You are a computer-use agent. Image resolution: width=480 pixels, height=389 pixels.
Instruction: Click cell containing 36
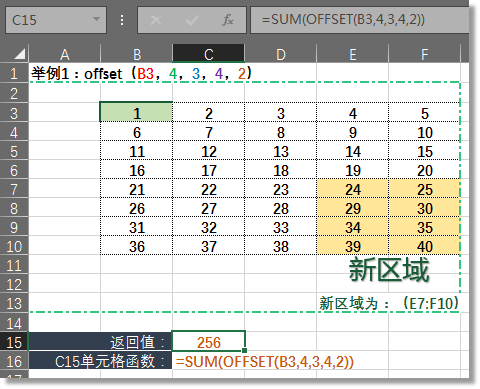pos(137,246)
